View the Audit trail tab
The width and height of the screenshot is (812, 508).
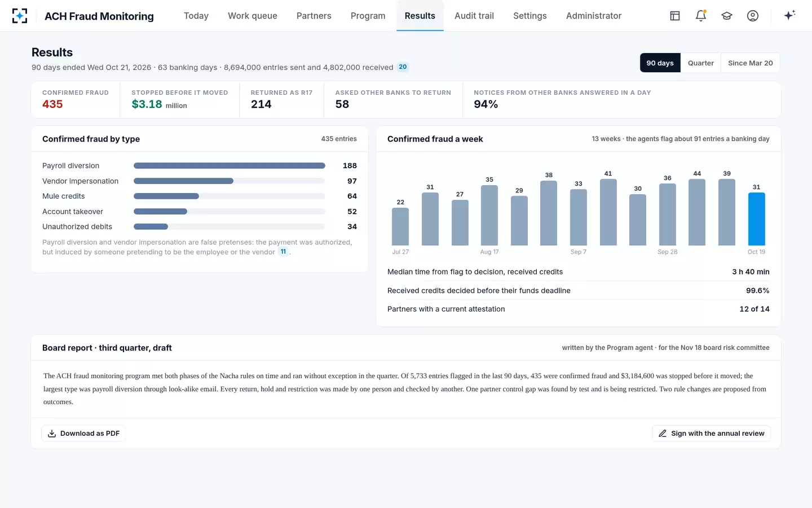(x=474, y=16)
